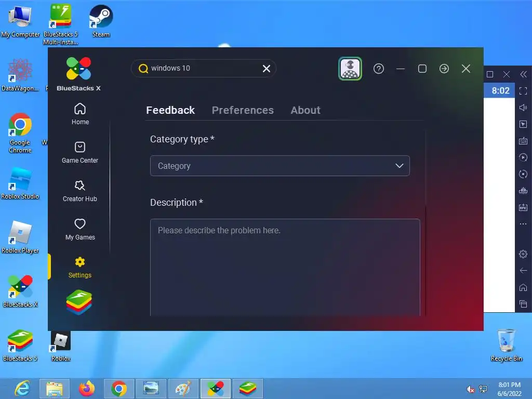Click the muted speaker tray icon
The height and width of the screenshot is (399, 532).
pyautogui.click(x=470, y=389)
